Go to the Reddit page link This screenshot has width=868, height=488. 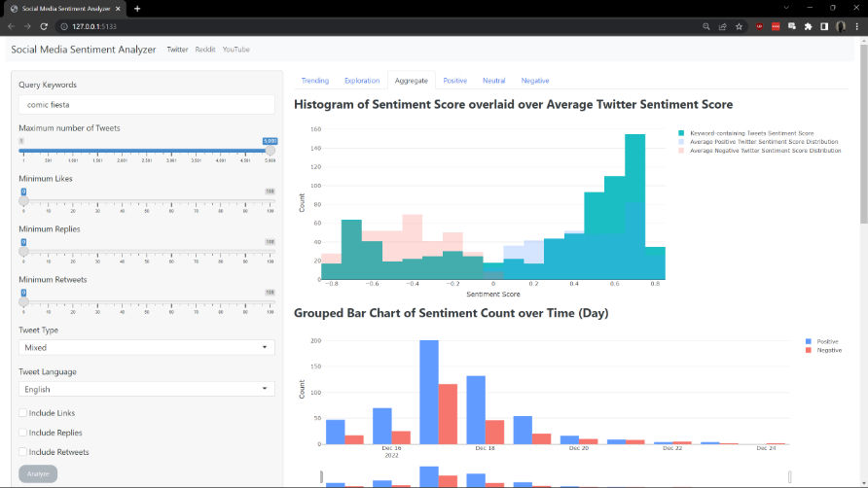pos(205,49)
